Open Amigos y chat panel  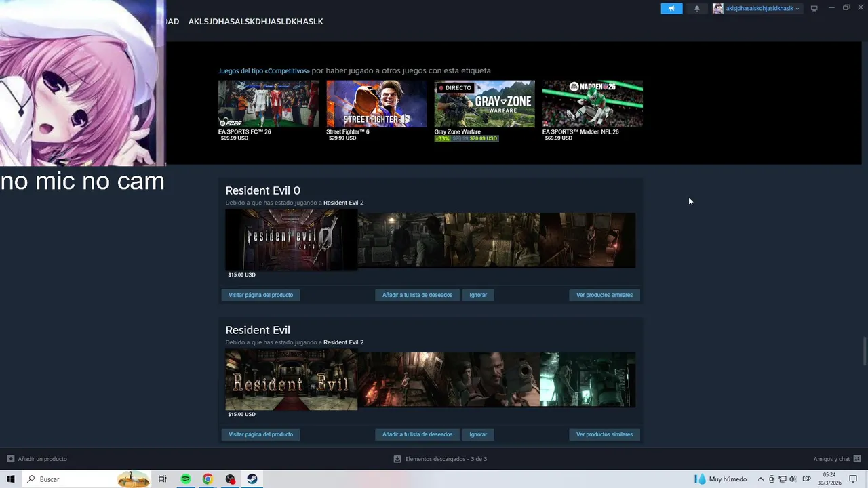pos(831,459)
